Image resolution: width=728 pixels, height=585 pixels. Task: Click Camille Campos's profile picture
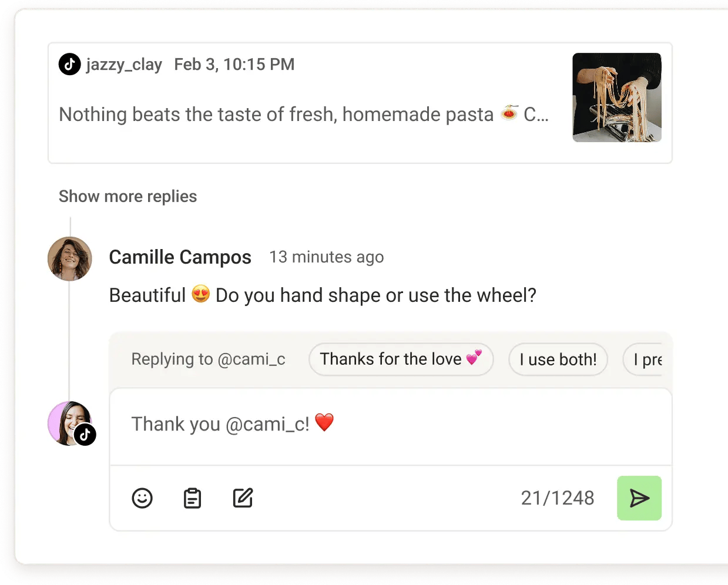click(x=70, y=259)
